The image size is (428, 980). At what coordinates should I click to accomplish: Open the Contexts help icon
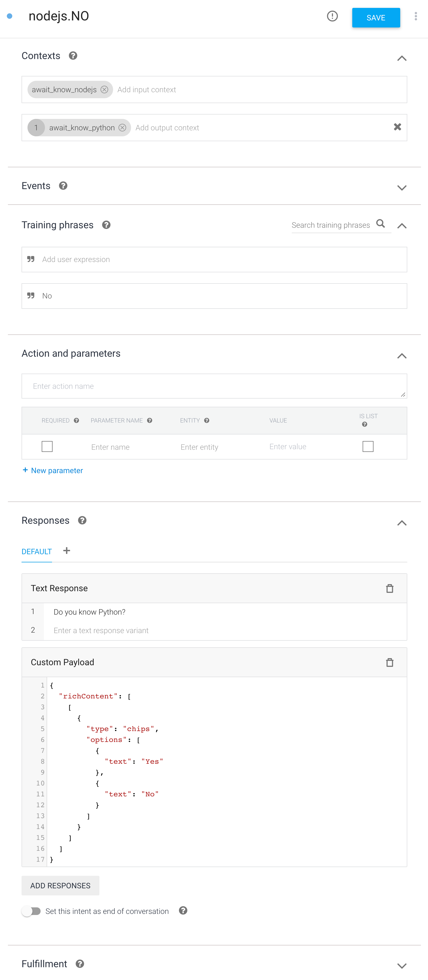click(73, 56)
